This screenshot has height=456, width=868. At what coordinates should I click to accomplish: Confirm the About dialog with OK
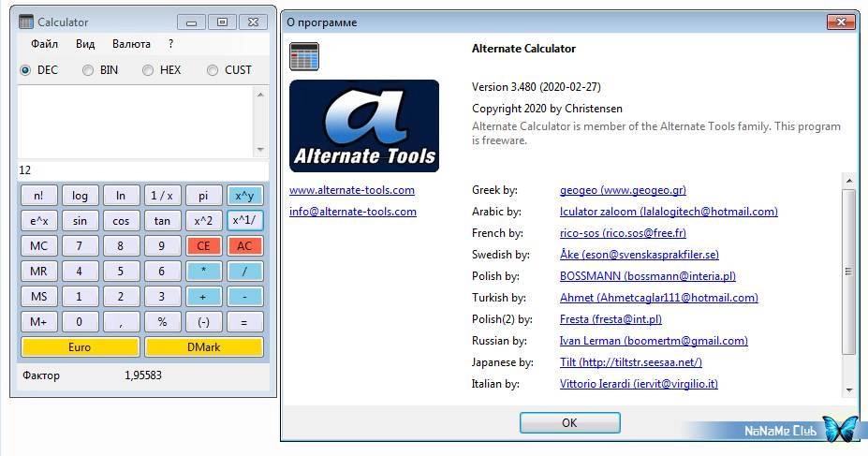(569, 423)
